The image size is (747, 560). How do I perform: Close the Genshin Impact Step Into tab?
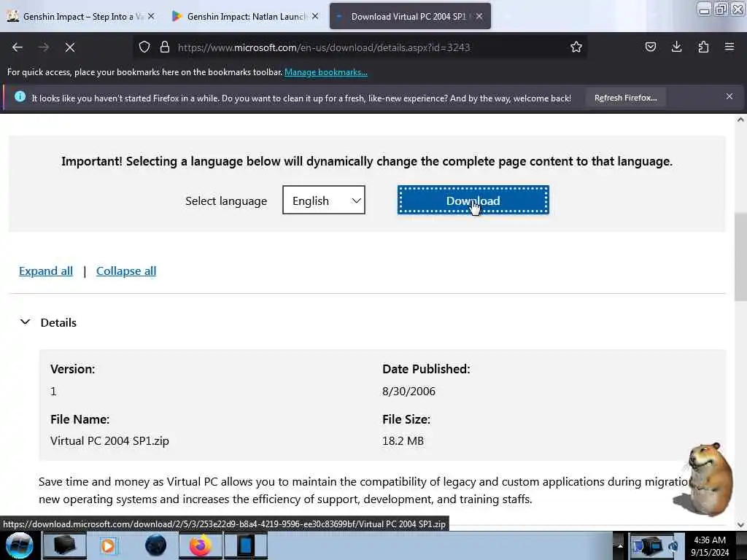(151, 16)
